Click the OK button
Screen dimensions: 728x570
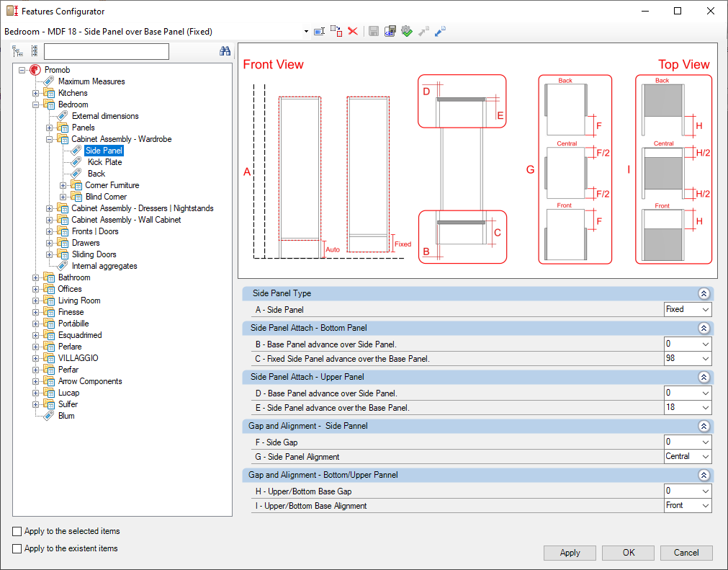629,553
